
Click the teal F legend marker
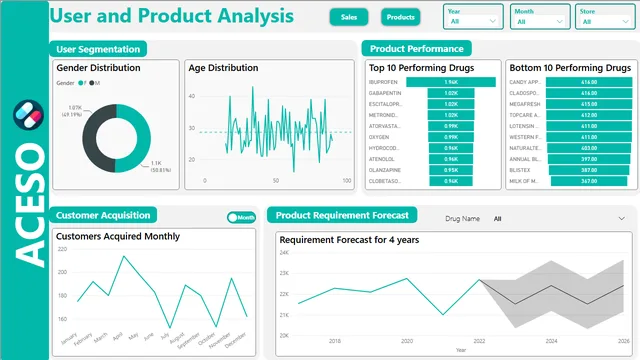[80, 83]
